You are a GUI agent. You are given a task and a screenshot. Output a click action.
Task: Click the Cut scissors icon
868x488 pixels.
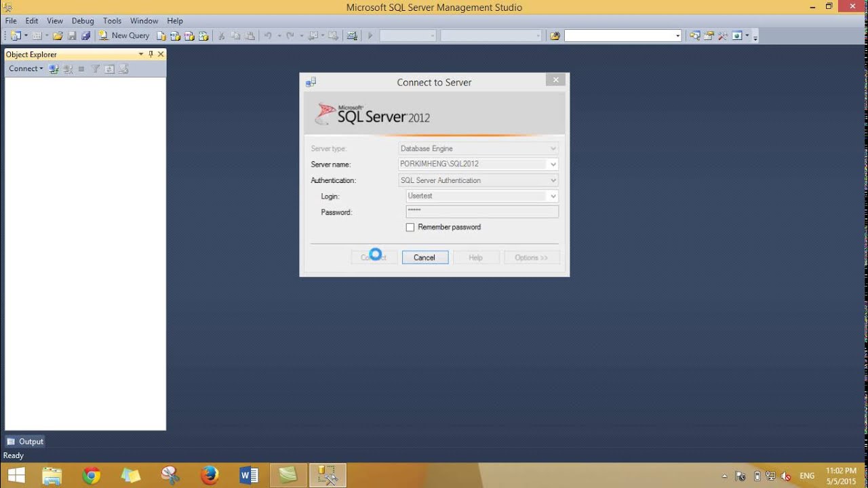(221, 35)
